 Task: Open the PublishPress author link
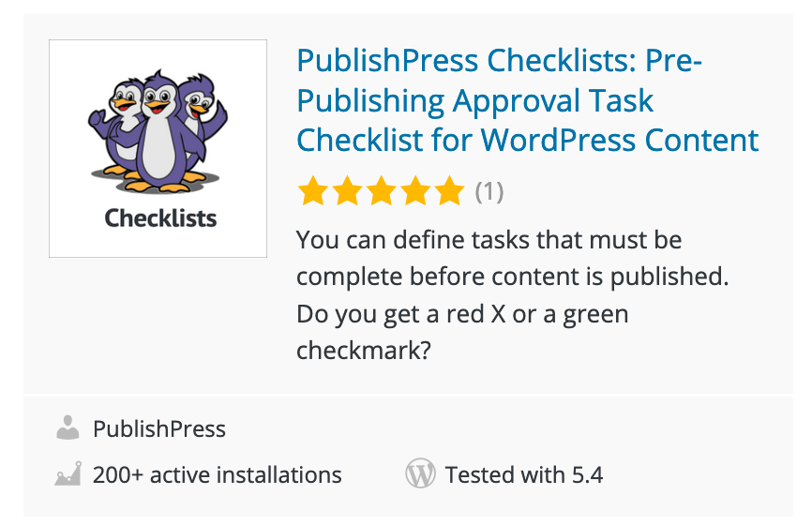tap(159, 428)
